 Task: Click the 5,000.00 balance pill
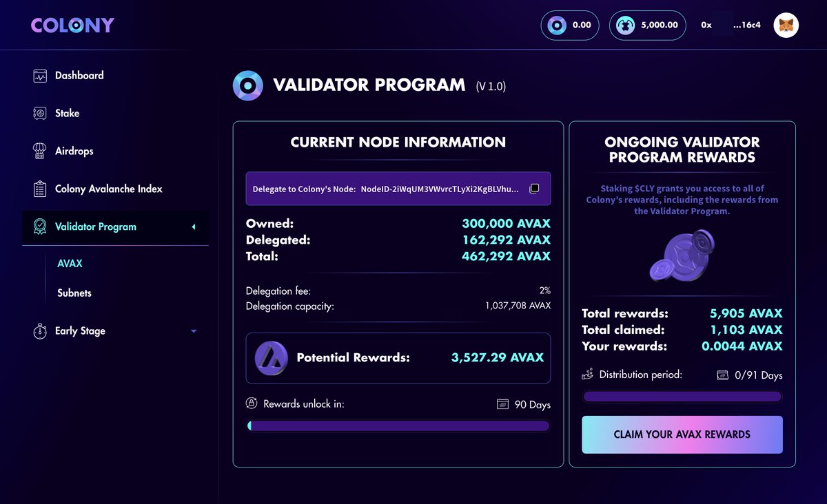pos(647,25)
